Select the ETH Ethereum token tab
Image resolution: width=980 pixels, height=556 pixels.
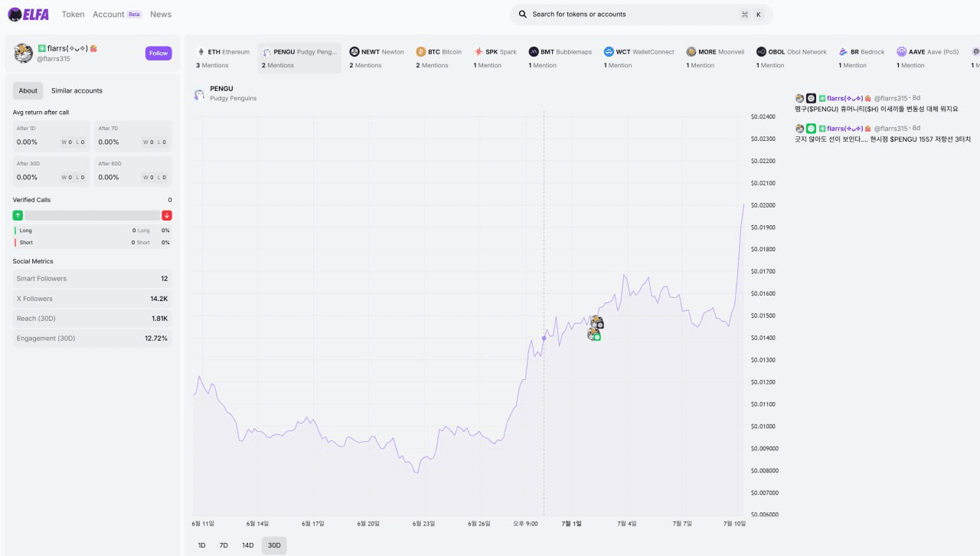tap(224, 58)
